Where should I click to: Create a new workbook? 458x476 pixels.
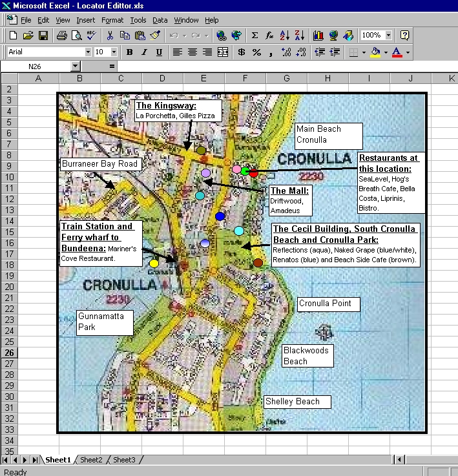pyautogui.click(x=13, y=36)
